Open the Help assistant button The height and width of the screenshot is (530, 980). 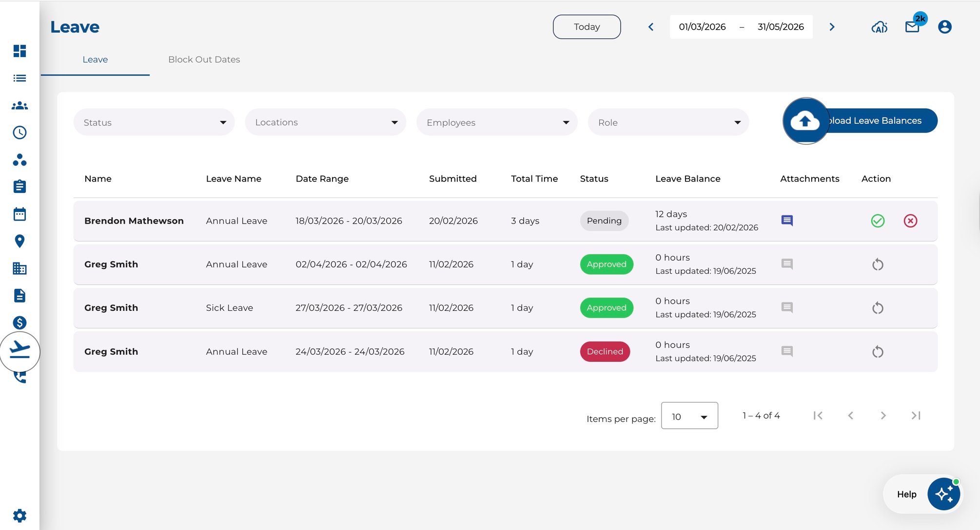click(923, 494)
